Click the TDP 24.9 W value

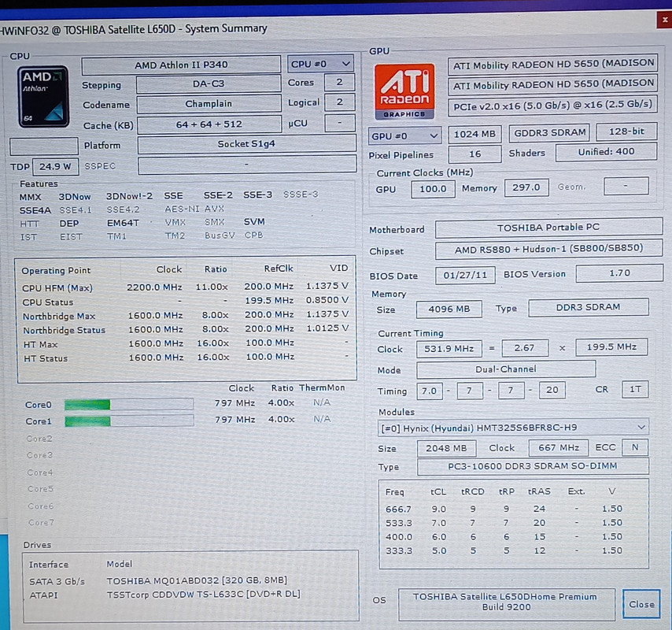(x=56, y=167)
